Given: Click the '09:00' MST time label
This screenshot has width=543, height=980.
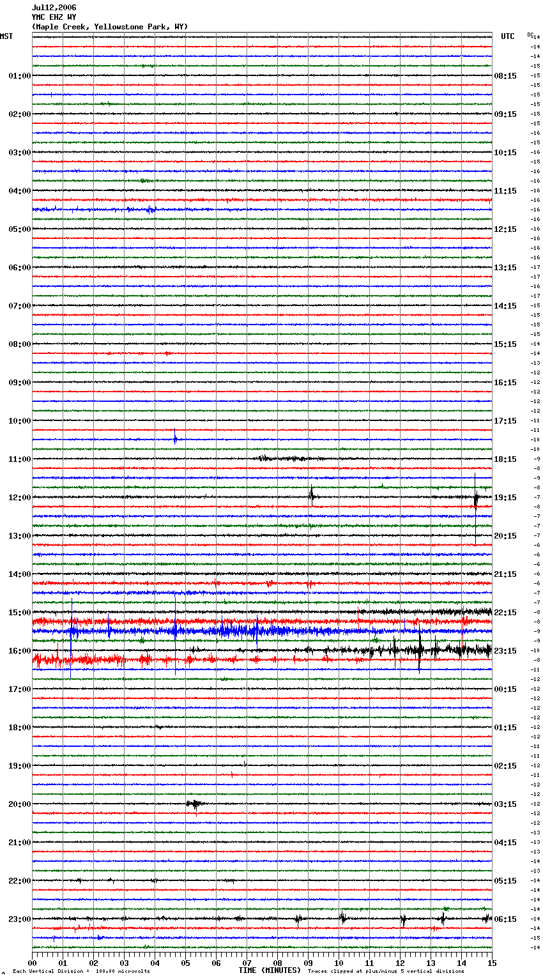Looking at the screenshot, I should coord(20,383).
